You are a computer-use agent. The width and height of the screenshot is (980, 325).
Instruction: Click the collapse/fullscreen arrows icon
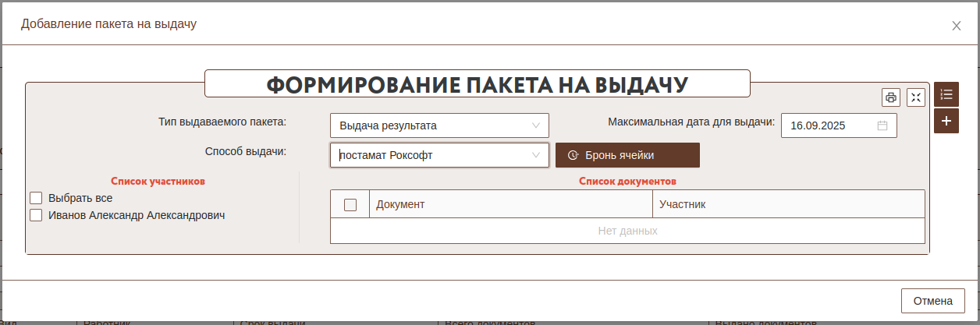(x=915, y=97)
